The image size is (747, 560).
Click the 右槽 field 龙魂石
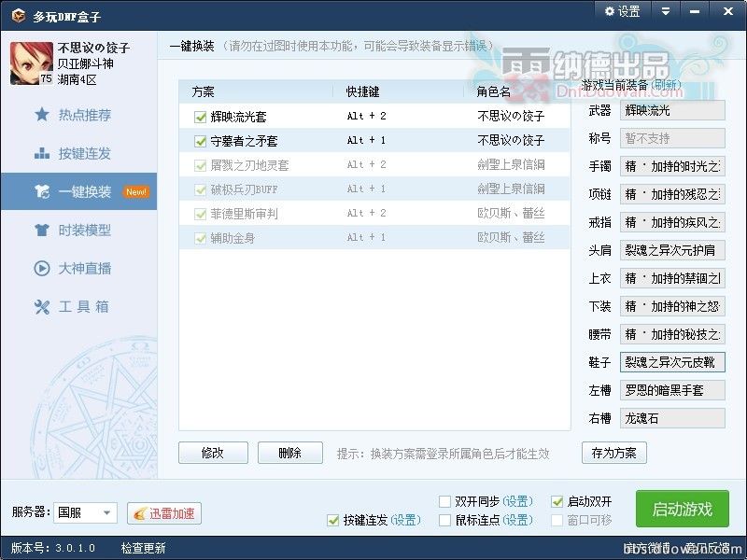pyautogui.click(x=672, y=418)
